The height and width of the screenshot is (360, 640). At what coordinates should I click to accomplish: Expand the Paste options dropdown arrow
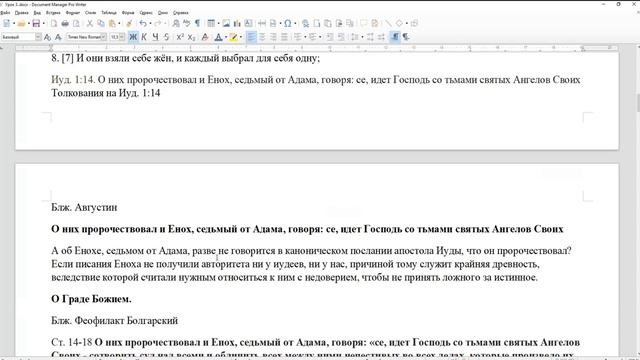[119, 24]
